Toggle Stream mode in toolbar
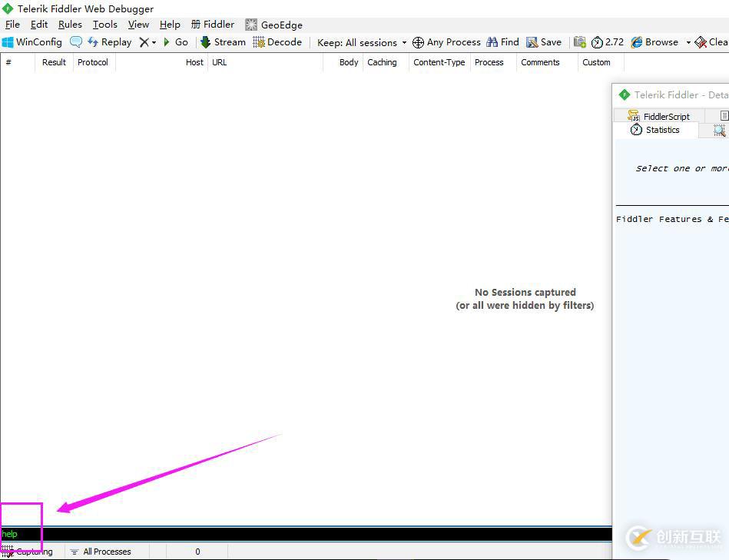 coord(224,42)
